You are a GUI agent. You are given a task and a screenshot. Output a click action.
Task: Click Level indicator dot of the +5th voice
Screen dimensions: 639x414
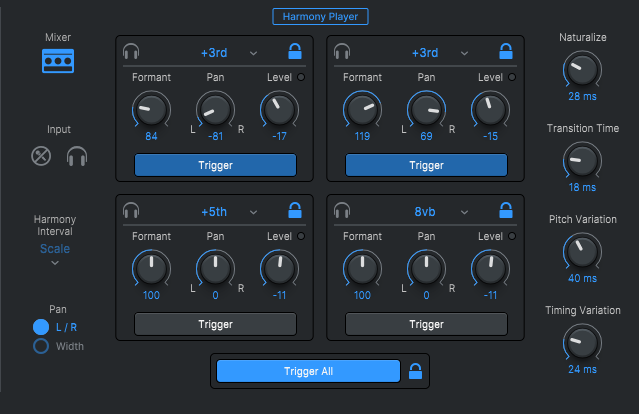click(301, 236)
